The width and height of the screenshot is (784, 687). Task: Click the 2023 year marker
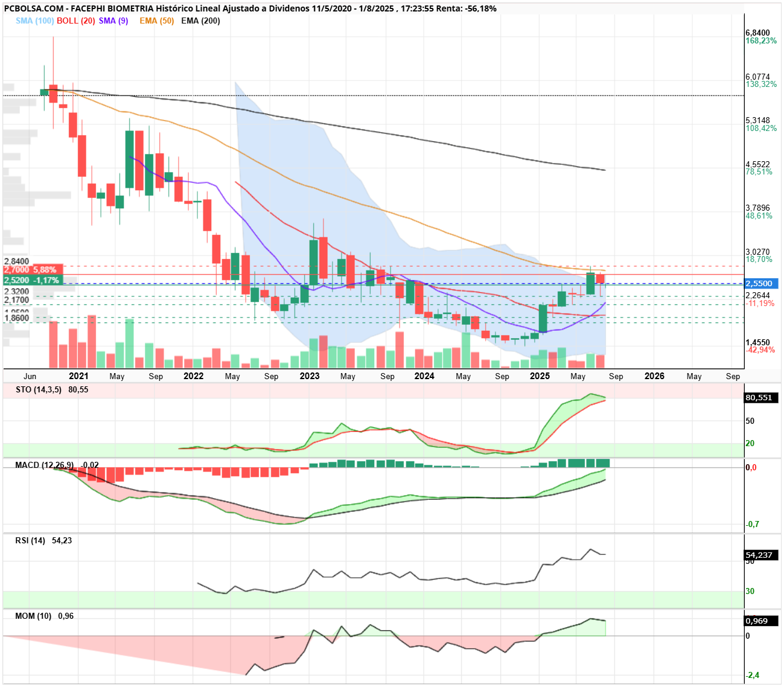[310, 376]
